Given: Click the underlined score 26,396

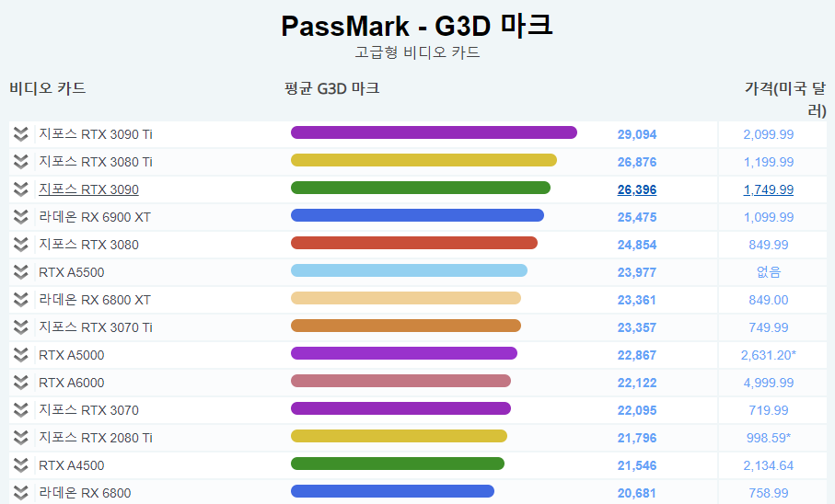Looking at the screenshot, I should (637, 190).
